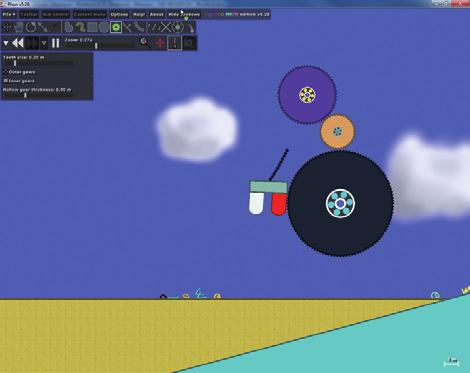
Task: Select the Box shape tool
Action: pyautogui.click(x=92, y=27)
